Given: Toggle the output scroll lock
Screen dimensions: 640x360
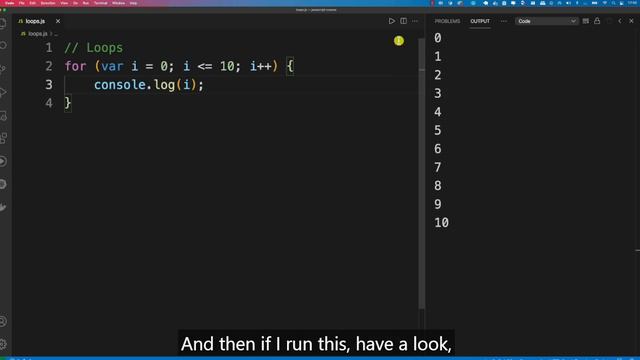Looking at the screenshot, I should click(597, 21).
